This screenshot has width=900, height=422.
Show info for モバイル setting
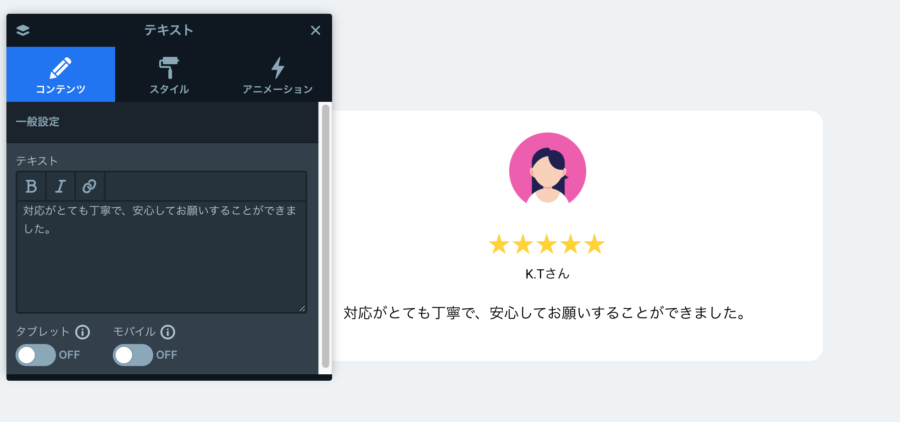point(168,332)
